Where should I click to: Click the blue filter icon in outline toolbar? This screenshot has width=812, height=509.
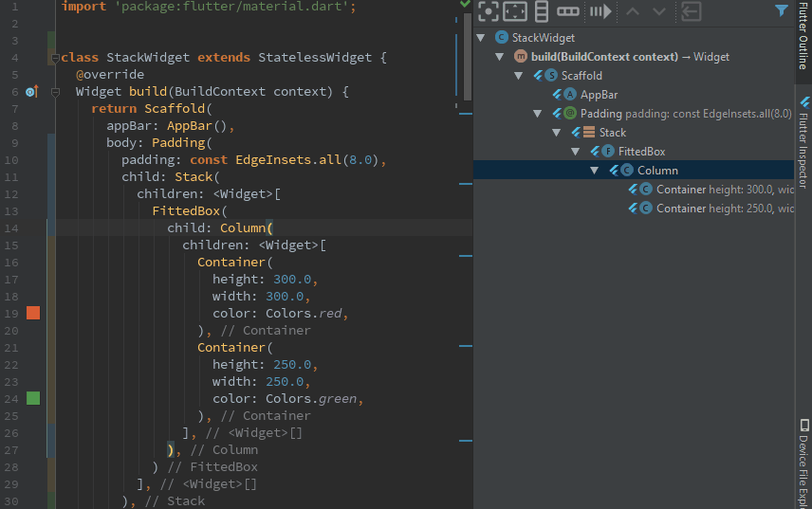click(782, 11)
